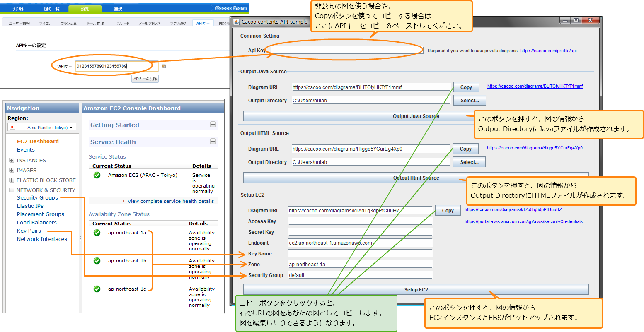Switch to the メールアドレス settings tab
The height and width of the screenshot is (332, 644).
coord(150,23)
